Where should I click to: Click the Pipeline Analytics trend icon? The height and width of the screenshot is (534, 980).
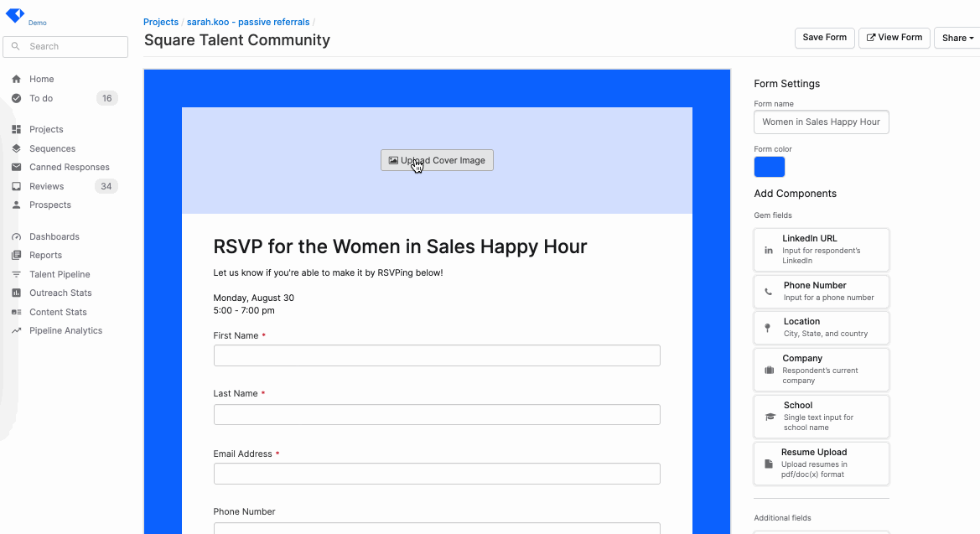coord(16,330)
